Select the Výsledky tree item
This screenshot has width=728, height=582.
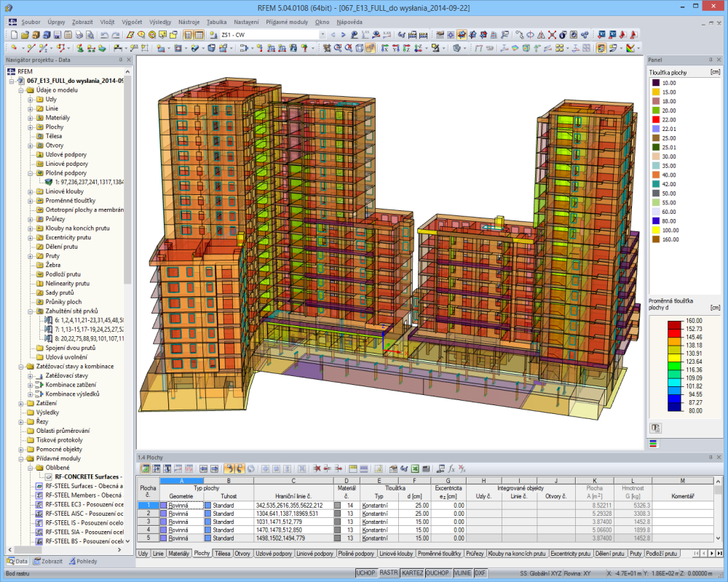click(47, 412)
